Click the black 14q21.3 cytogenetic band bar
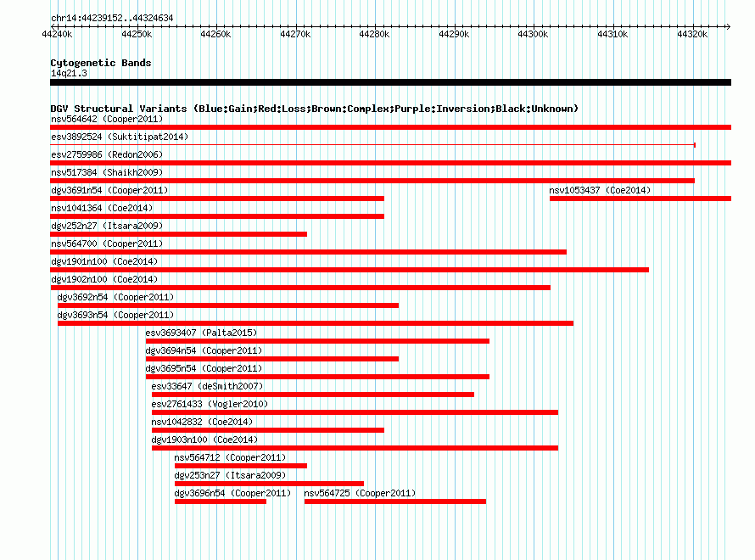This screenshot has width=755, height=560. tap(390, 82)
